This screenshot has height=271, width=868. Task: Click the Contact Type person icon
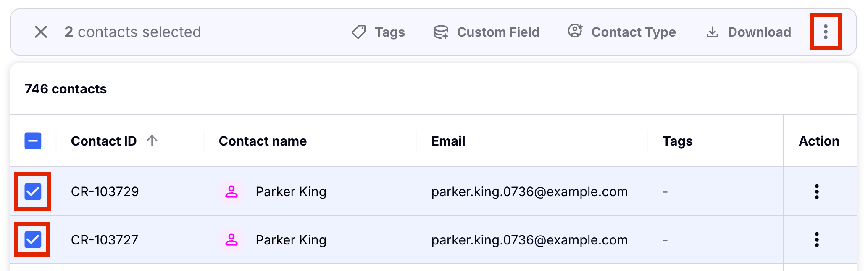point(575,31)
